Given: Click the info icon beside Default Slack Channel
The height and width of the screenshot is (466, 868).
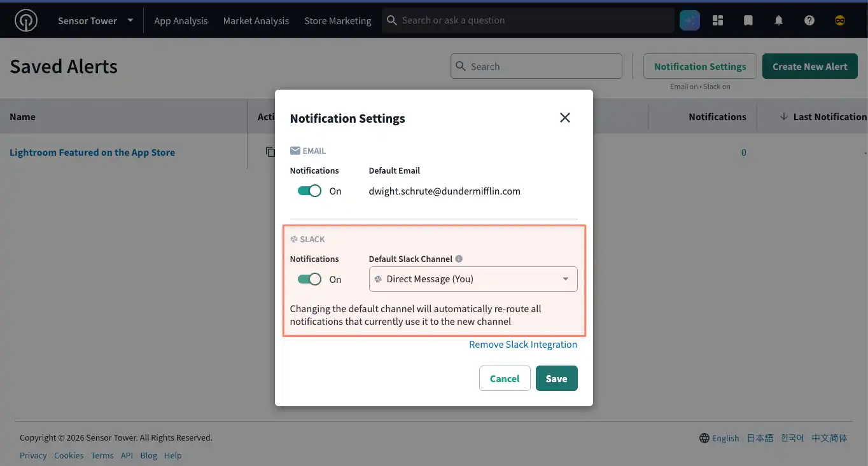Looking at the screenshot, I should pyautogui.click(x=459, y=259).
